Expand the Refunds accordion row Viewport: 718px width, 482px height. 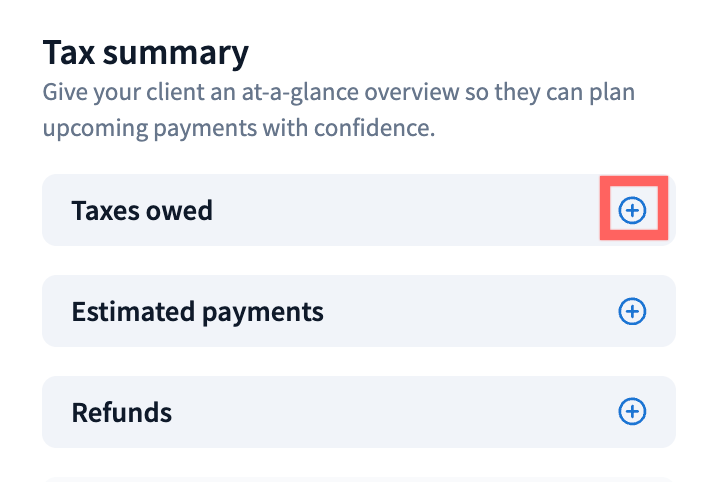tap(632, 411)
